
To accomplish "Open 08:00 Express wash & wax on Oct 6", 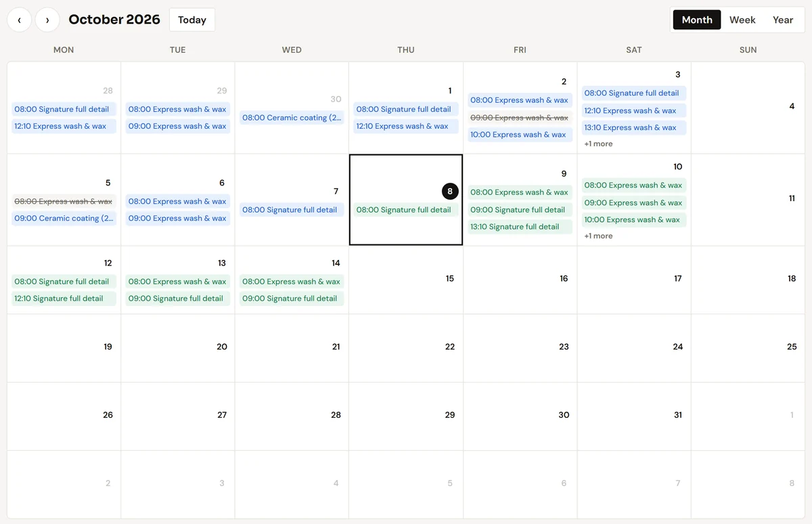I will point(177,201).
